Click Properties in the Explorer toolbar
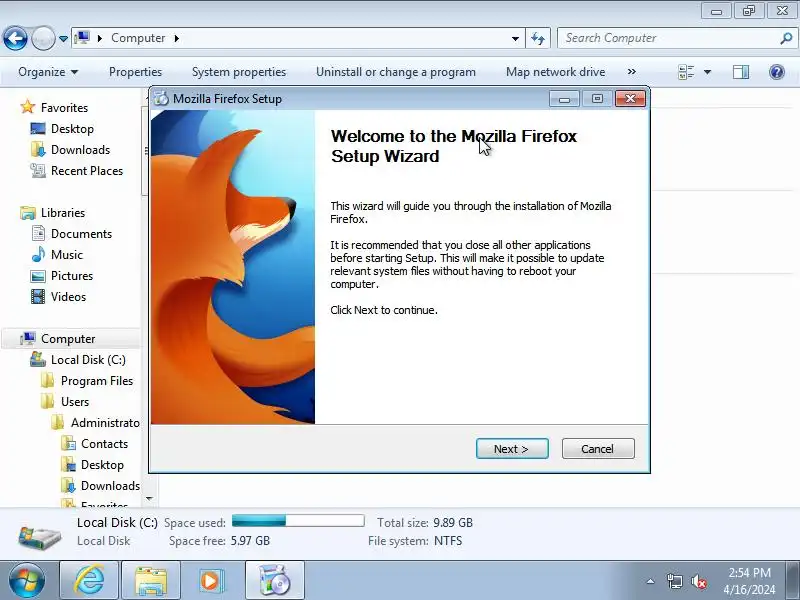Image resolution: width=800 pixels, height=600 pixels. (x=135, y=72)
